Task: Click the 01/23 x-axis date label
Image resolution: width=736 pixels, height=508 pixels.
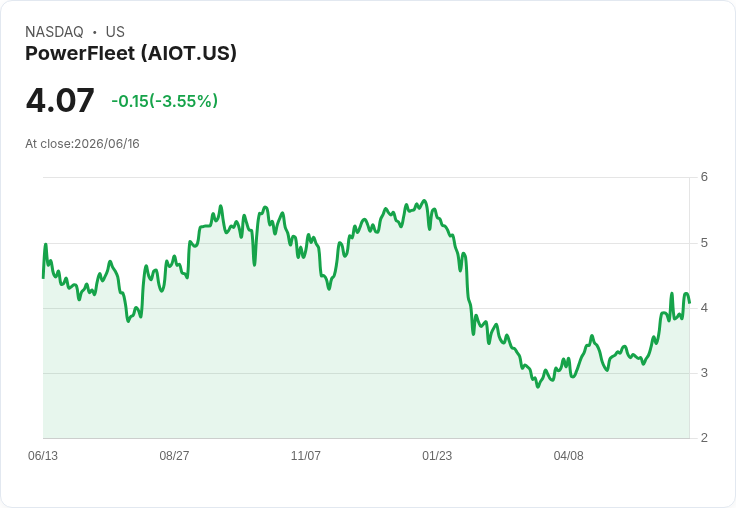Action: [437, 455]
